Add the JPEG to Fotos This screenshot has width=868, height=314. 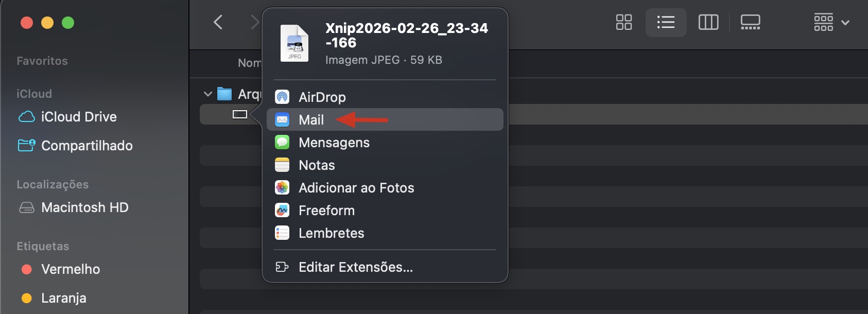356,187
